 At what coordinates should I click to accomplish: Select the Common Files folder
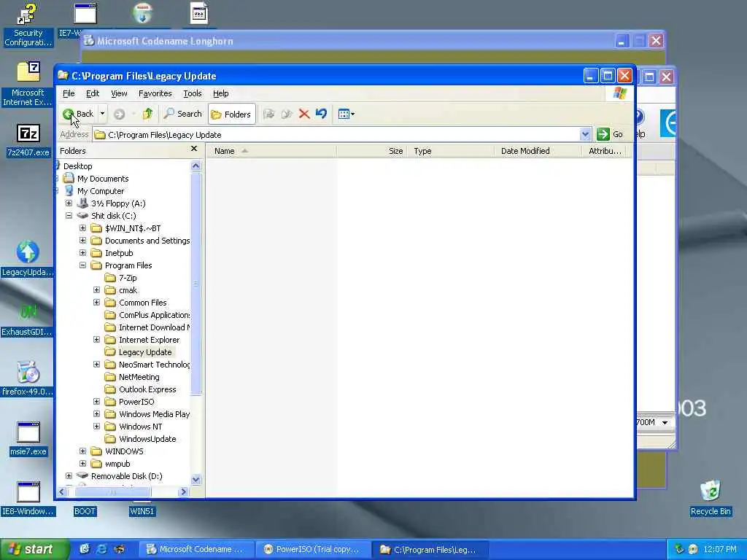coord(142,303)
